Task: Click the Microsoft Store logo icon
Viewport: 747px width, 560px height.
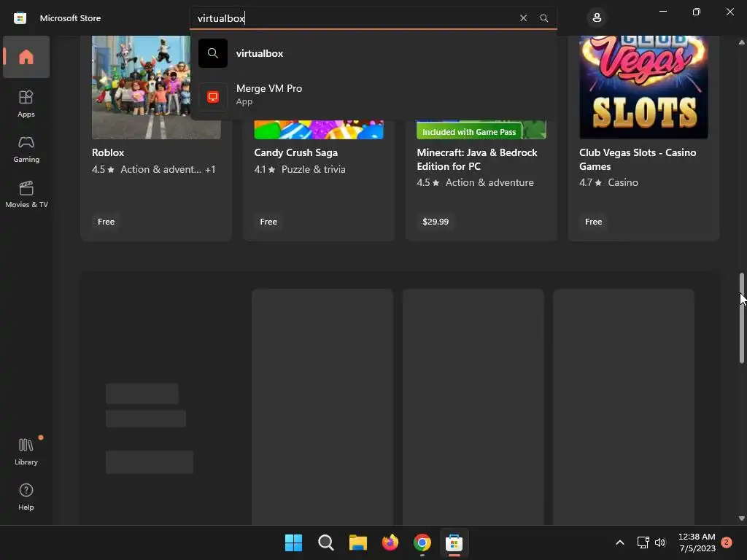Action: [20, 18]
